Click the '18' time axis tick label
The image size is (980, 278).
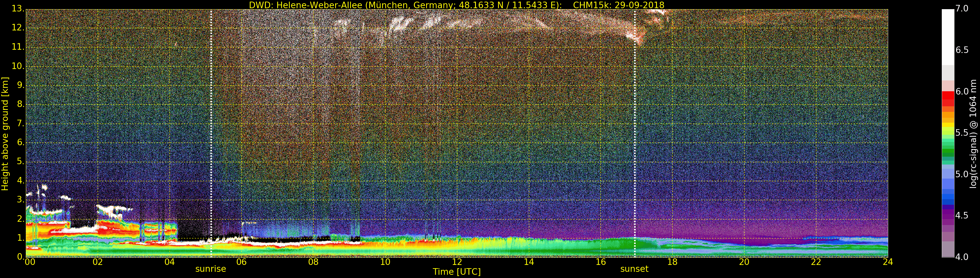673,262
